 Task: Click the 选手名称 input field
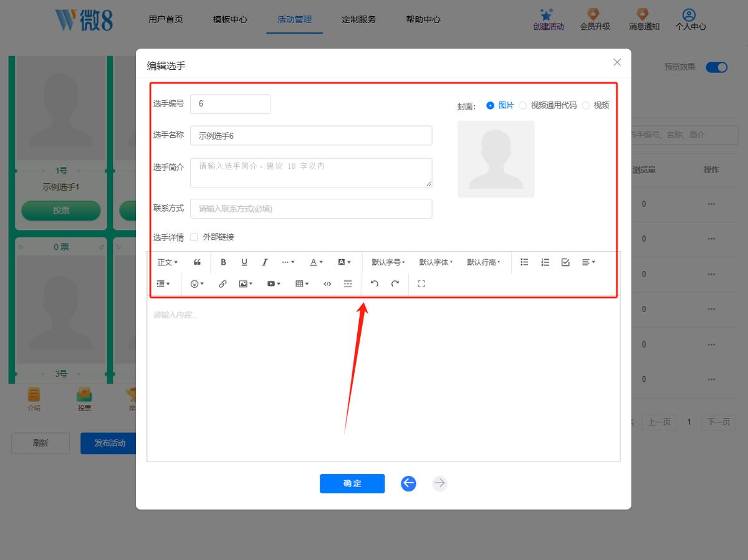[311, 135]
